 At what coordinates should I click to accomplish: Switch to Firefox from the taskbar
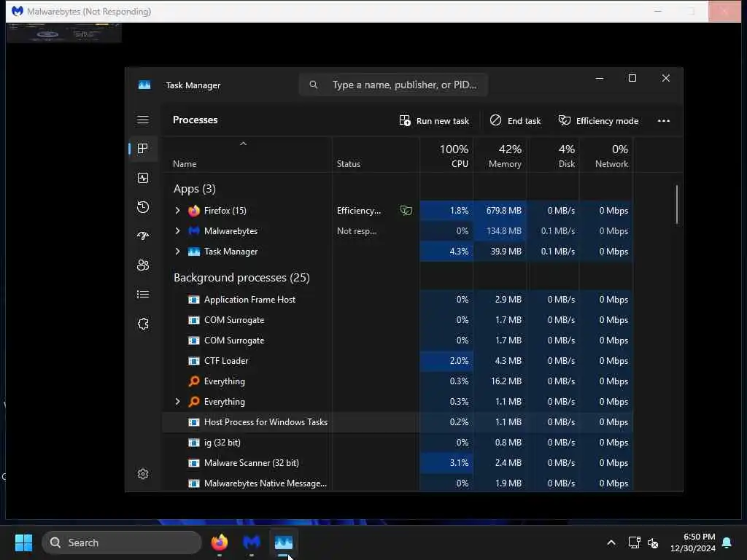[219, 542]
